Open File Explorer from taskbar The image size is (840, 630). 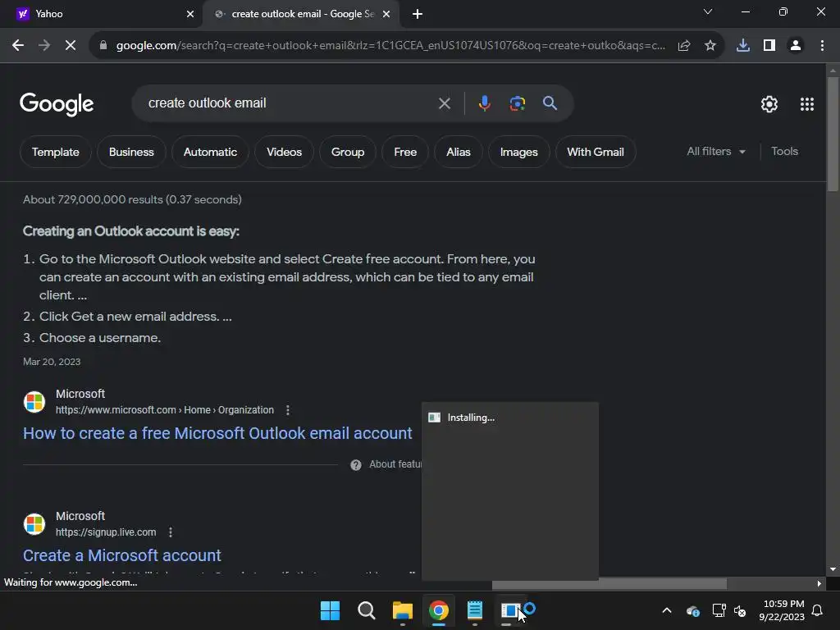click(x=402, y=610)
